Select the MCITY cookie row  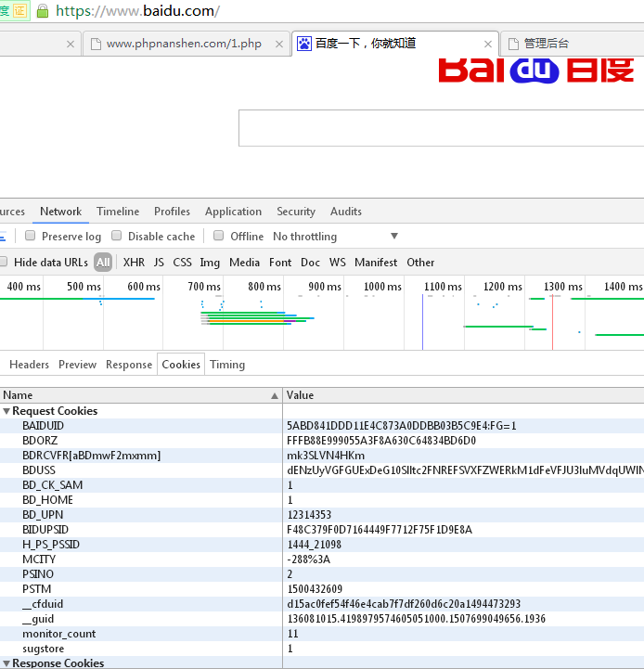point(322,560)
